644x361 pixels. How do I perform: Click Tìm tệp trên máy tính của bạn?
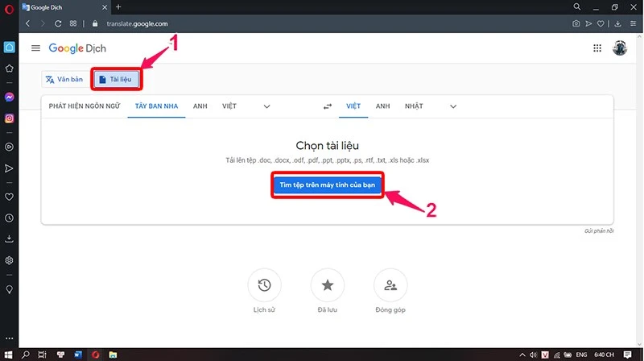328,185
